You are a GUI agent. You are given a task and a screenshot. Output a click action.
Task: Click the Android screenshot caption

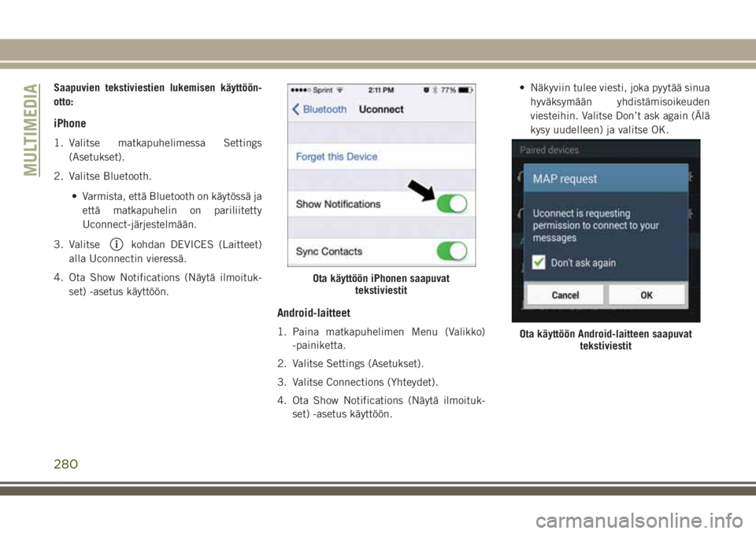click(x=606, y=339)
